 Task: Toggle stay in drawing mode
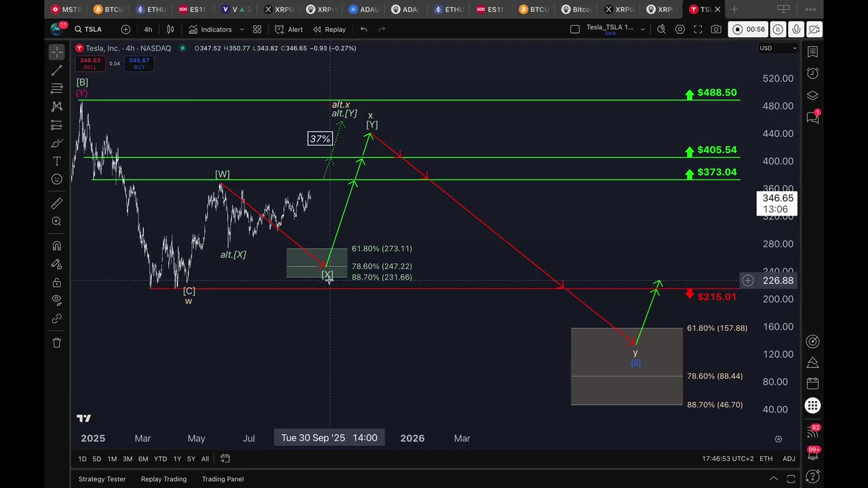pos(57,264)
